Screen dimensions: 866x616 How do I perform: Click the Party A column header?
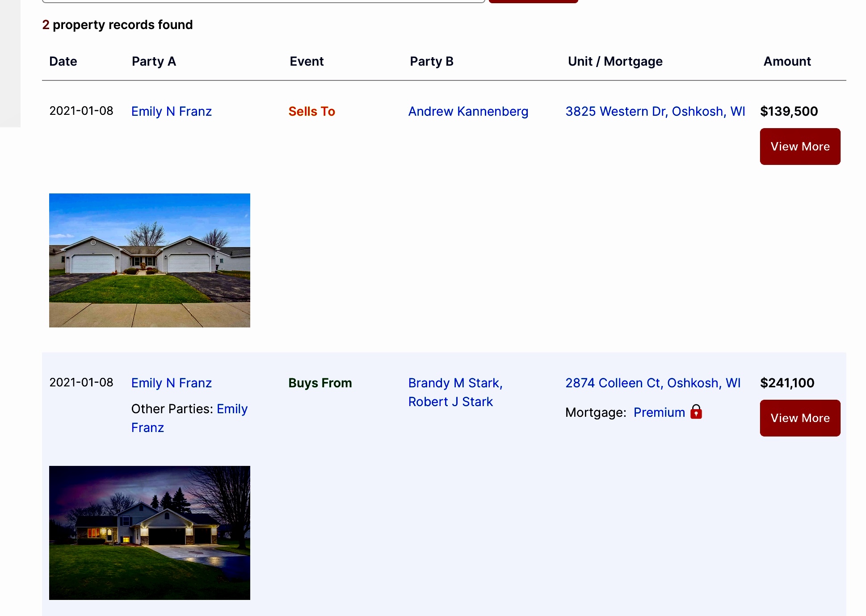click(x=154, y=61)
